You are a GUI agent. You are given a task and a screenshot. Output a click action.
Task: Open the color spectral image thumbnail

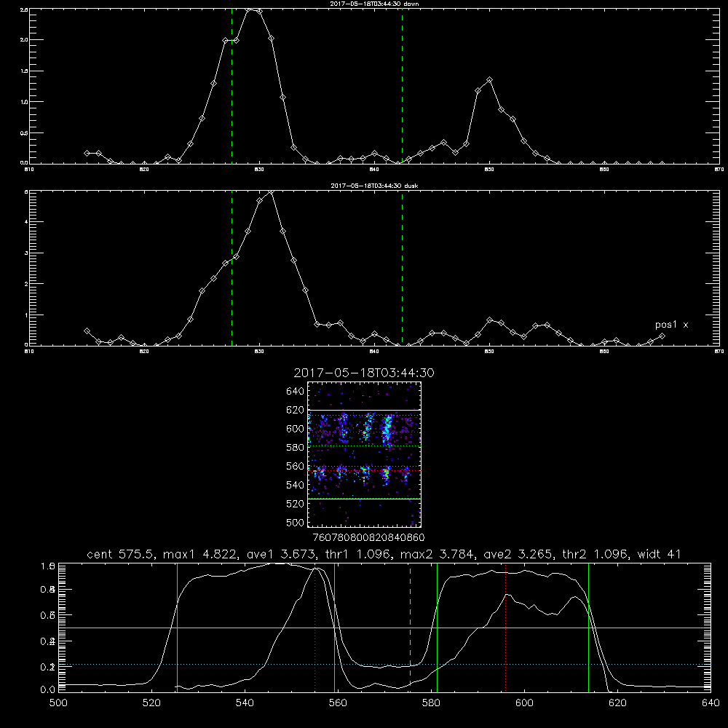[x=364, y=454]
